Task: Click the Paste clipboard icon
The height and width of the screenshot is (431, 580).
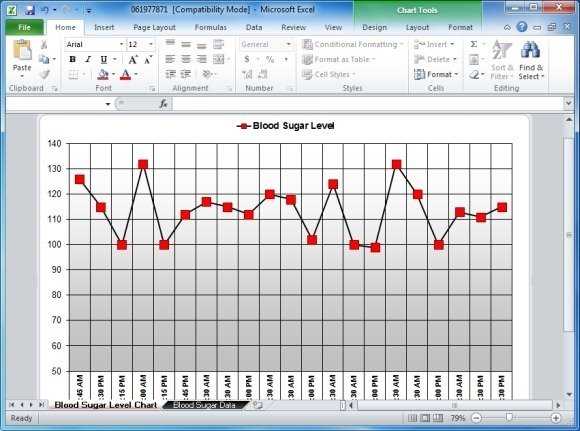Action: pos(22,50)
